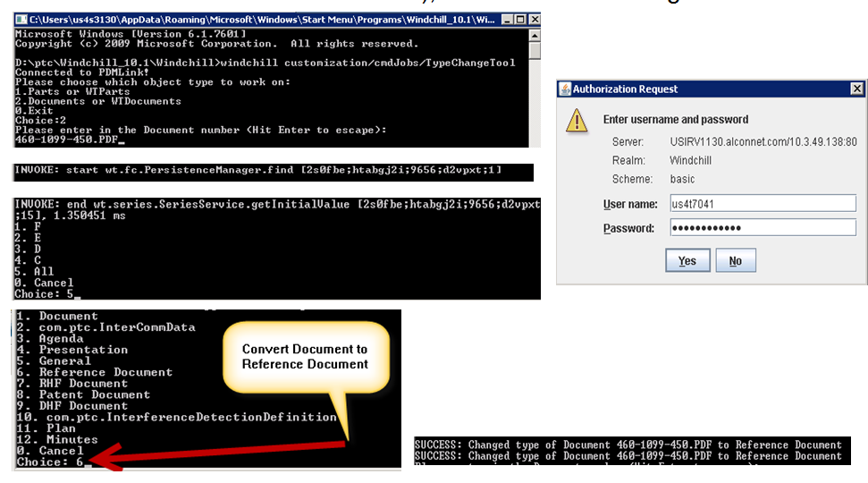Click the '12. Minutes' type option
The width and height of the screenshot is (868, 483).
click(x=57, y=439)
